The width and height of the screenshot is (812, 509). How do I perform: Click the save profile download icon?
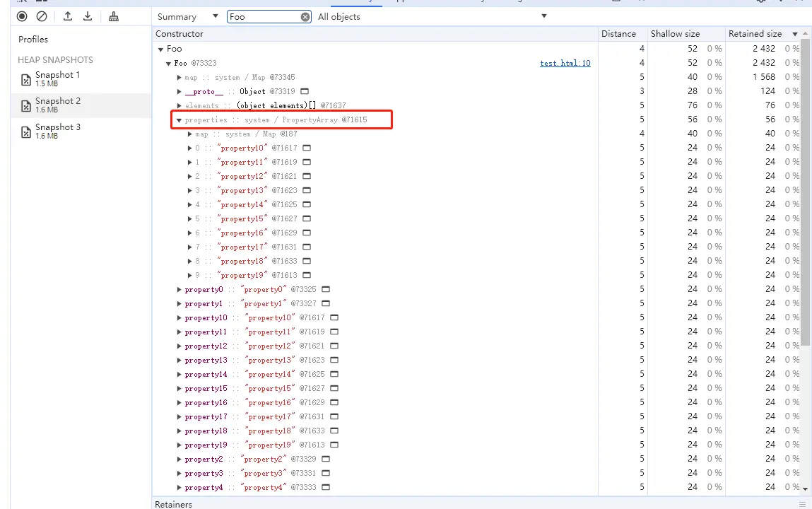[88, 16]
